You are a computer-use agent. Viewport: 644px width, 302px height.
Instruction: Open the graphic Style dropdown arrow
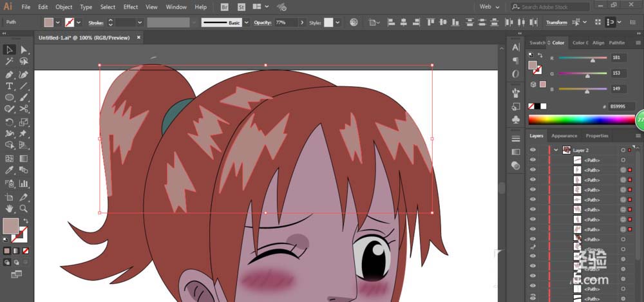coord(337,23)
